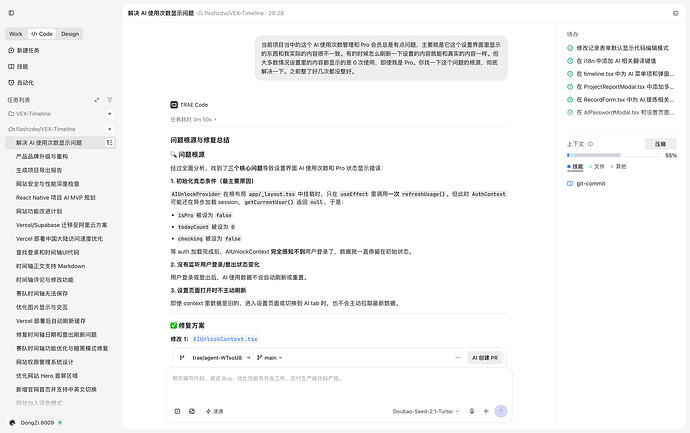
Task: Click the cloud icon before flashzdw/VEX-Timeline in header
Action: click(x=200, y=13)
